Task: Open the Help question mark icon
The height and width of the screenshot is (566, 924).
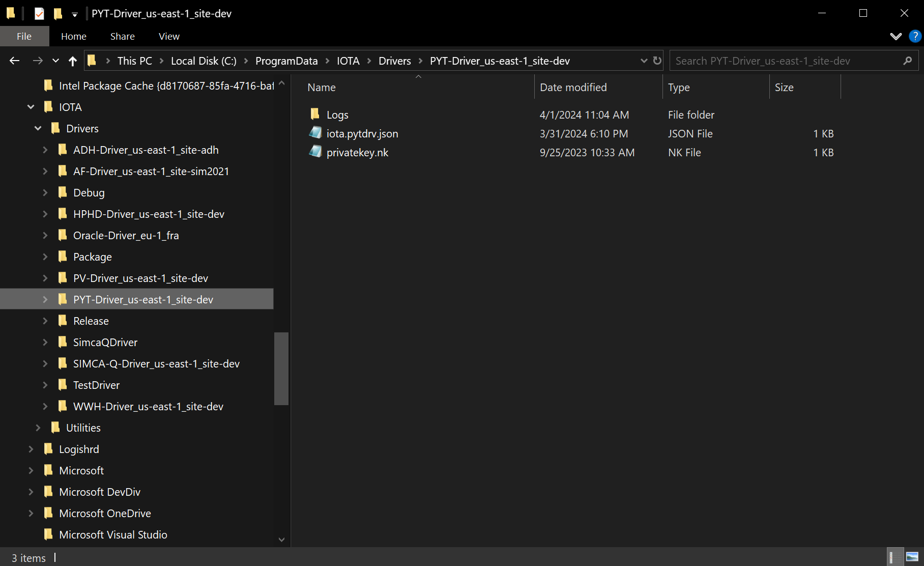Action: tap(915, 36)
